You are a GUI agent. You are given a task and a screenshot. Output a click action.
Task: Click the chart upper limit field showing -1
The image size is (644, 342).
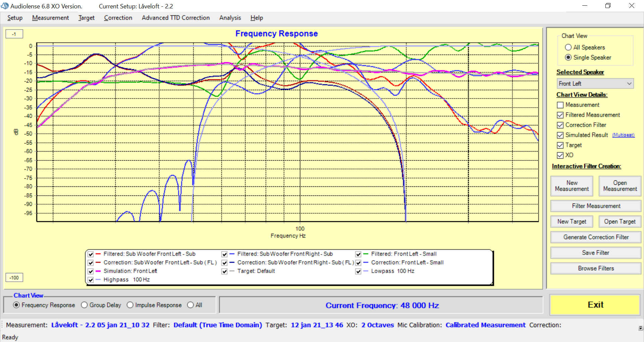(x=14, y=34)
